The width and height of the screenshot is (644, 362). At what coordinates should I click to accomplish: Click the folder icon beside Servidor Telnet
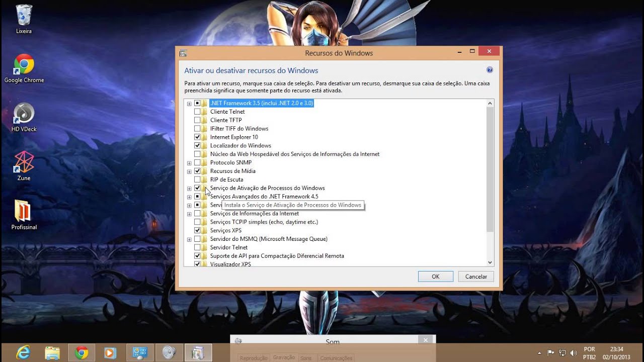tap(204, 247)
